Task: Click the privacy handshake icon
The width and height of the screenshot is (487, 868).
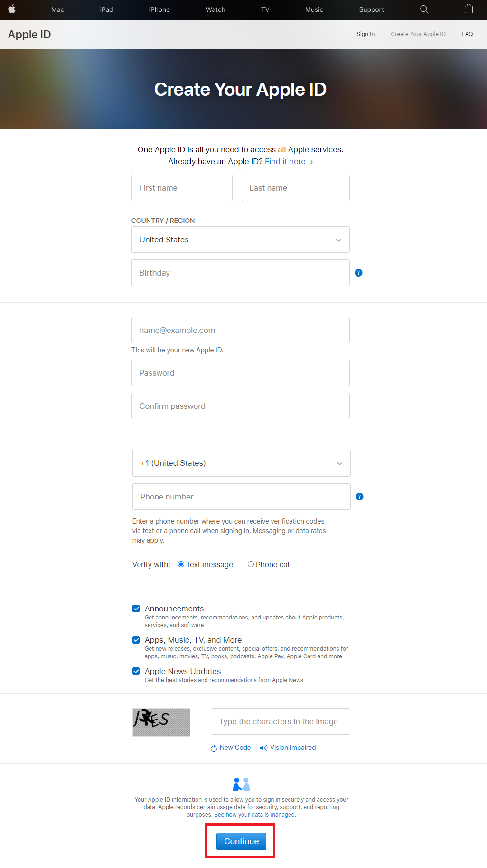Action: (x=241, y=785)
